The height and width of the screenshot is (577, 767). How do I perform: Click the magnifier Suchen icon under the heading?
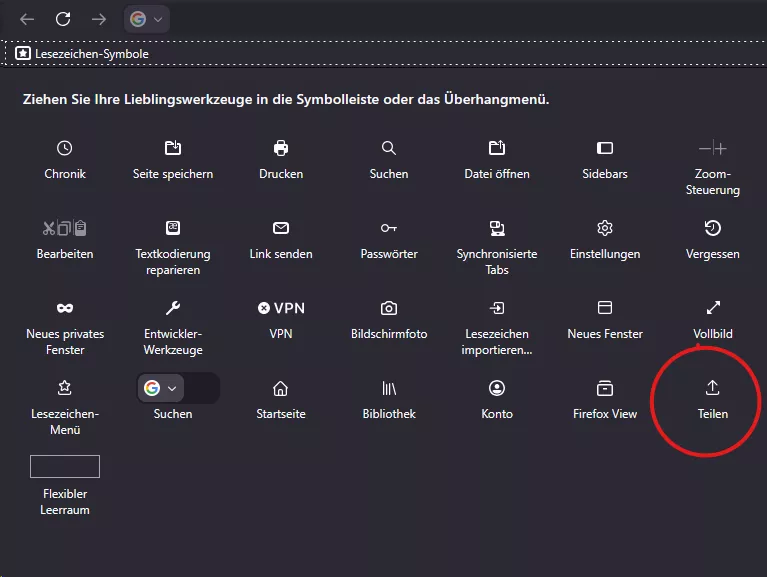[x=389, y=148]
